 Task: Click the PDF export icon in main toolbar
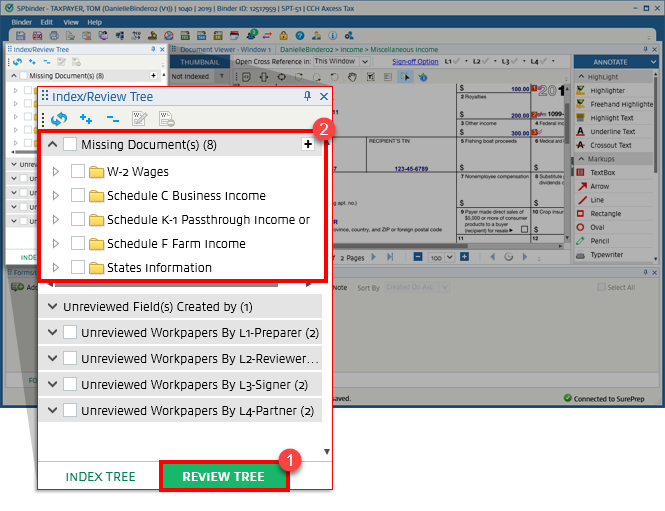(37, 36)
